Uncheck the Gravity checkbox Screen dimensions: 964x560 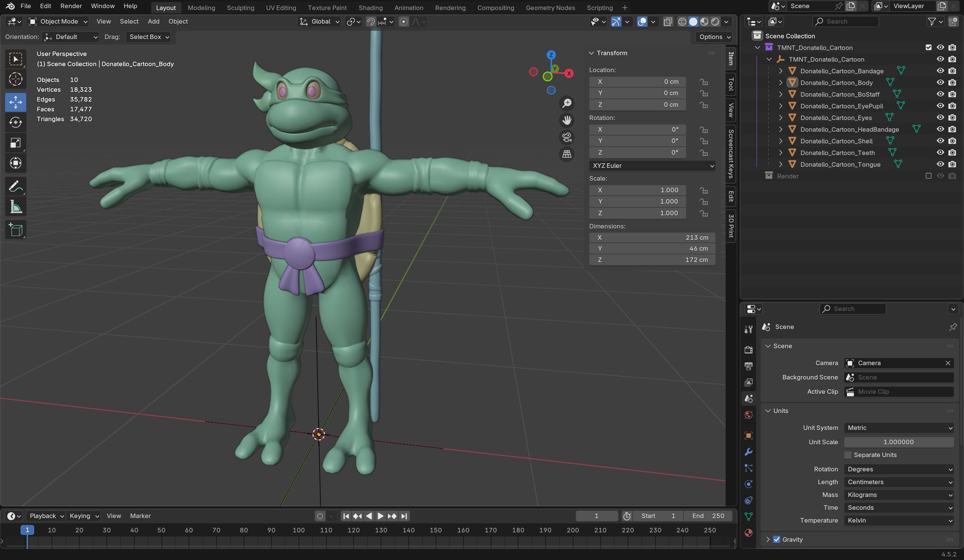[776, 539]
